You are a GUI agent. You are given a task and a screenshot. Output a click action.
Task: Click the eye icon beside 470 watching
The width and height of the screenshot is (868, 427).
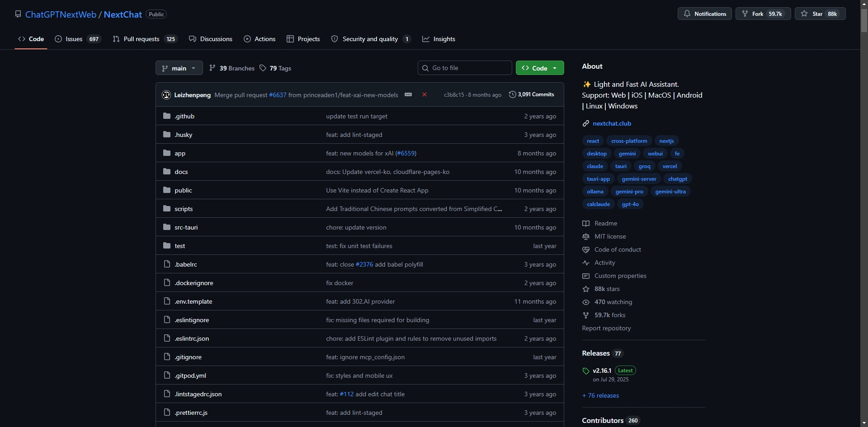pos(586,302)
